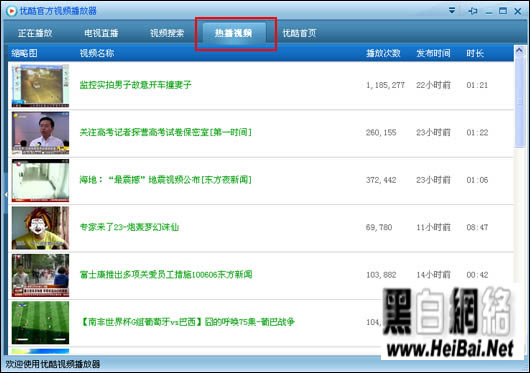Sort by 时长 column header
The width and height of the screenshot is (530, 373).
tap(475, 53)
